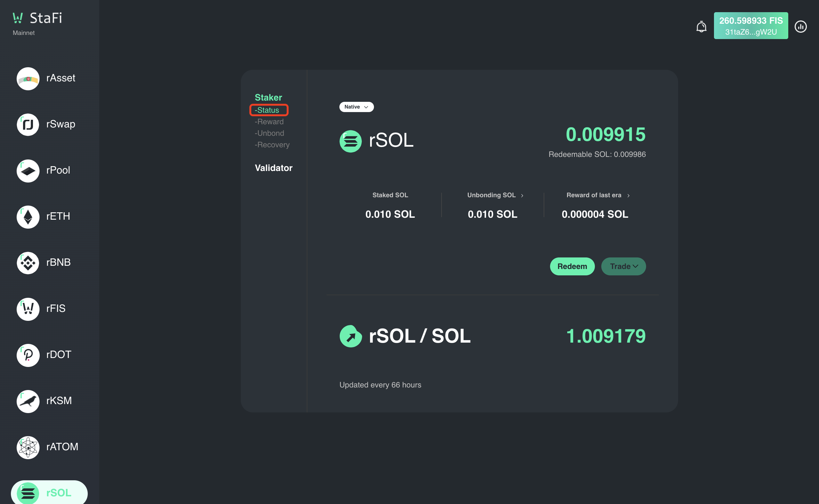Click the green rSOL token icon in panel

click(351, 141)
